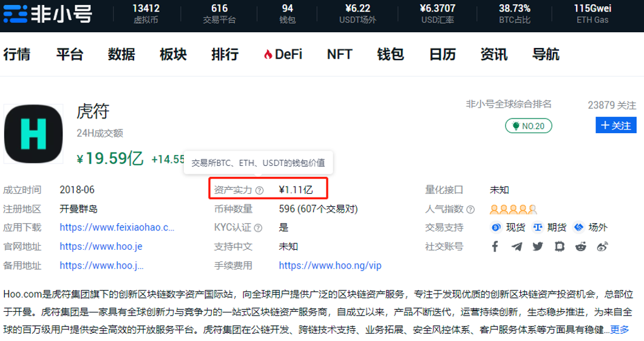Image resolution: width=644 pixels, height=341 pixels.
Task: Open the Telegram social account icon
Action: point(517,247)
